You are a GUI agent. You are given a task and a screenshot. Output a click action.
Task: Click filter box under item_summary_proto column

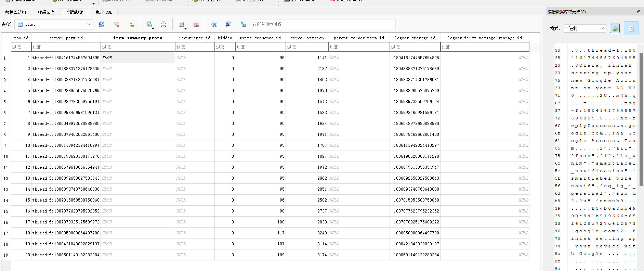[x=138, y=47]
